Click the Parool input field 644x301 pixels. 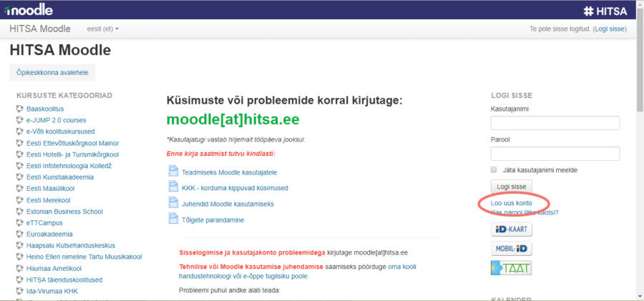pos(555,153)
